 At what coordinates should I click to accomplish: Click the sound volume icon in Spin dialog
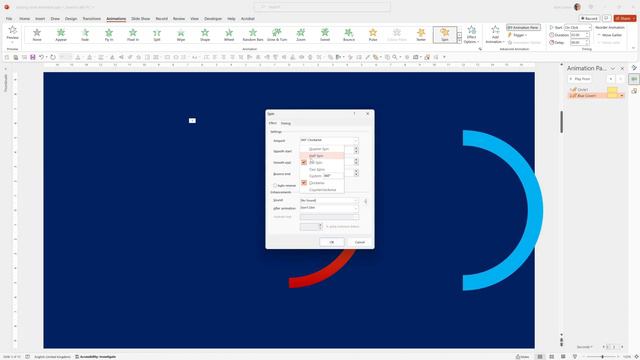point(365,201)
